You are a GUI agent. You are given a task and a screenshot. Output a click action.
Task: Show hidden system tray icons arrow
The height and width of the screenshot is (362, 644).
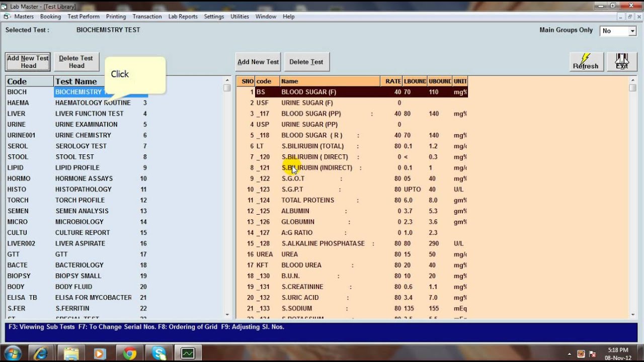570,353
